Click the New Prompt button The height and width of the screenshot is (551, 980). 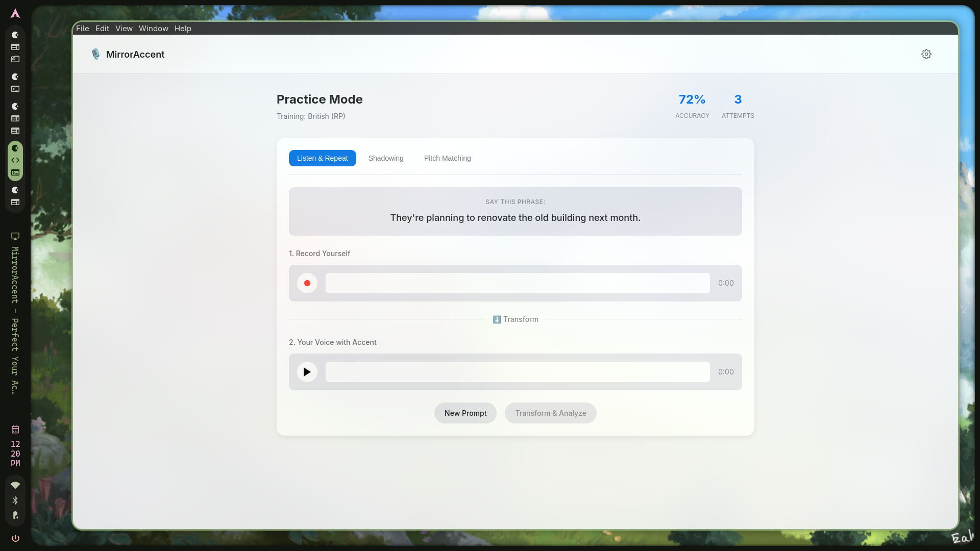point(465,413)
